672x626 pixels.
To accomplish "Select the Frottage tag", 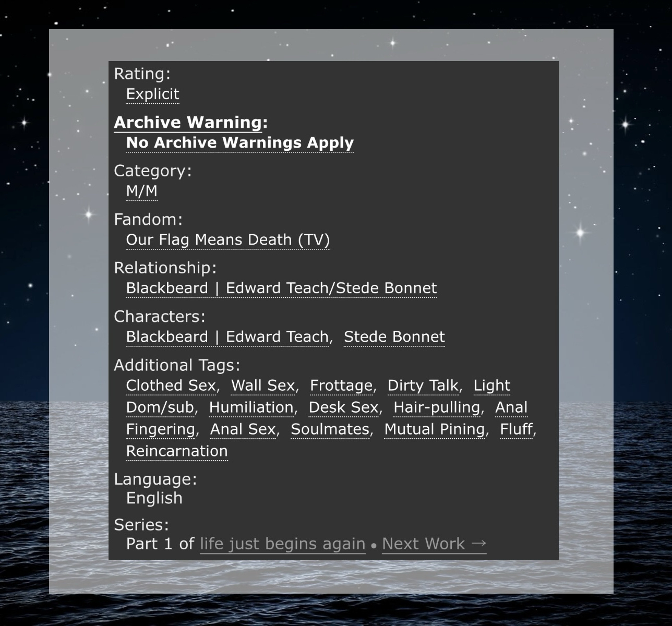I will pos(341,386).
